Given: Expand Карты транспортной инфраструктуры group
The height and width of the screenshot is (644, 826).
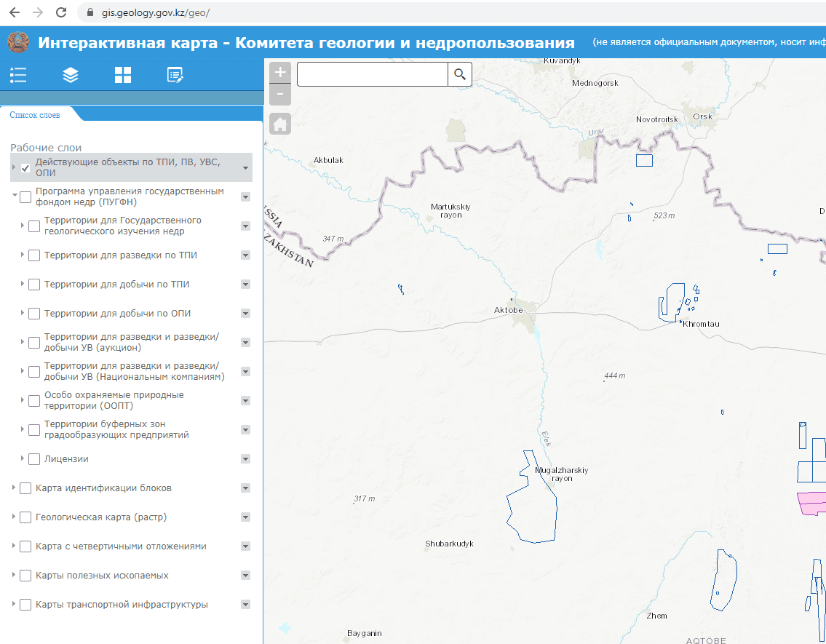Looking at the screenshot, I should 14,603.
